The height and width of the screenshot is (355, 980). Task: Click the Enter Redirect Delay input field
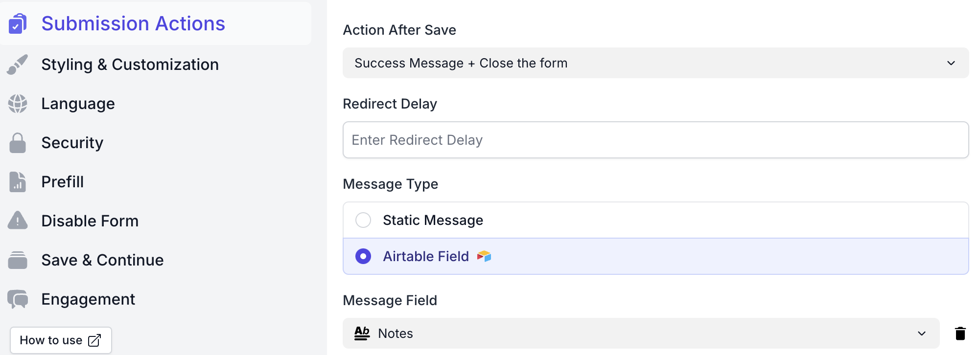655,140
